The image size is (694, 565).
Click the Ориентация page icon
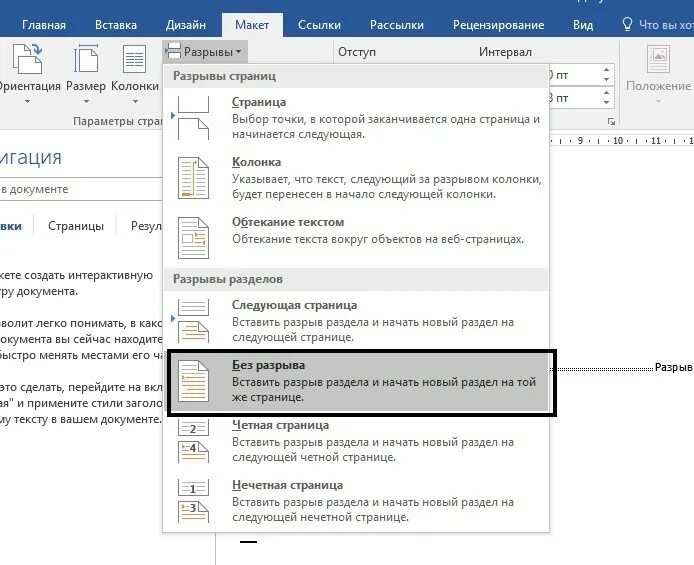(27, 58)
